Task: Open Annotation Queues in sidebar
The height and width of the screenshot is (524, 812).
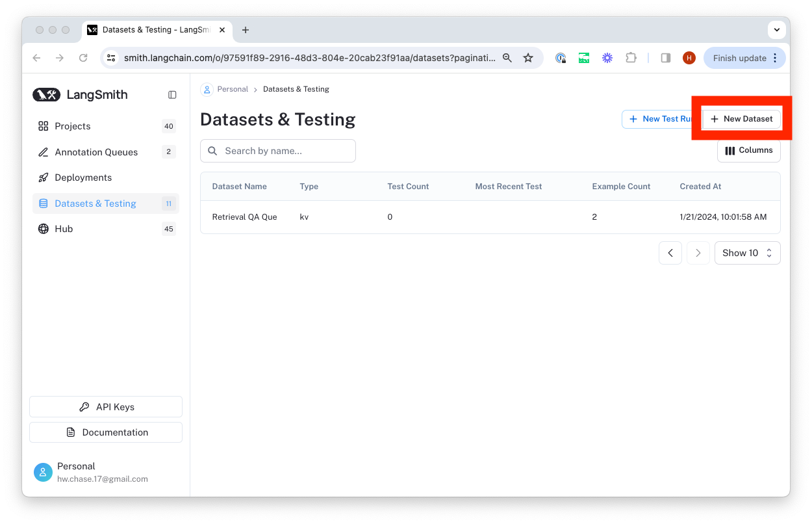Action: 106,152
